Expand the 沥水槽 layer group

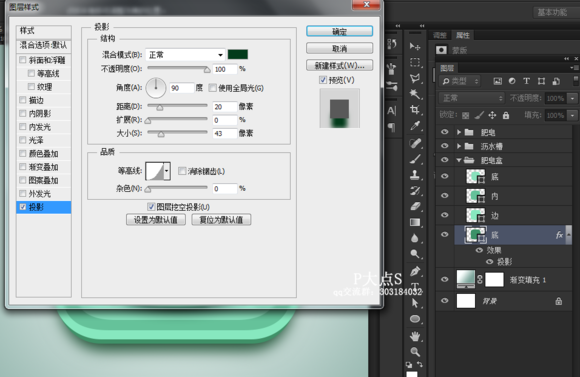pos(459,146)
